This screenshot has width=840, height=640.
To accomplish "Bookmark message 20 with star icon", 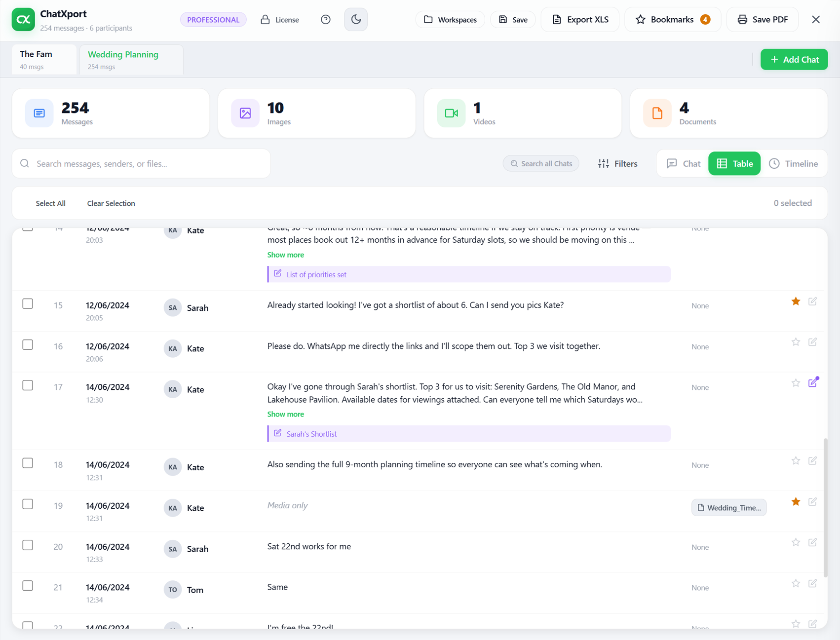I will coord(796,542).
